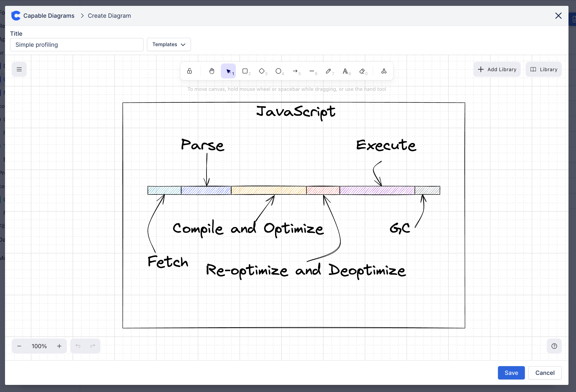The image size is (576, 392).
Task: Zoom in with the plus button
Action: [x=59, y=346]
